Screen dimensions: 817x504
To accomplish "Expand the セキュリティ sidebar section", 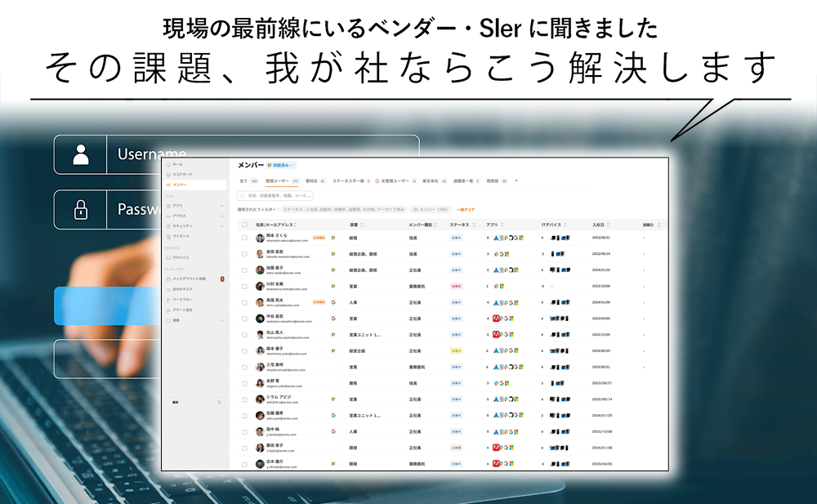I will click(x=221, y=226).
